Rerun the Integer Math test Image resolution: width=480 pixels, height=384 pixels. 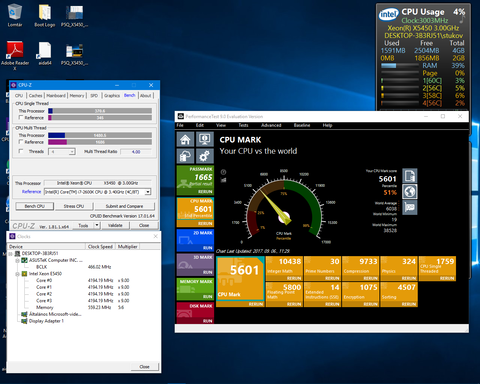coord(294,278)
